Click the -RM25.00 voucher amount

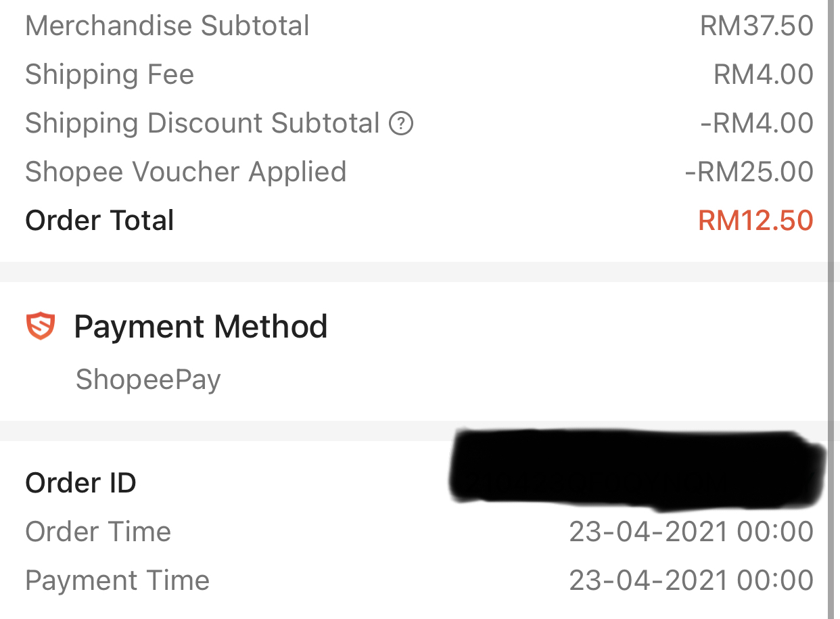tap(749, 172)
